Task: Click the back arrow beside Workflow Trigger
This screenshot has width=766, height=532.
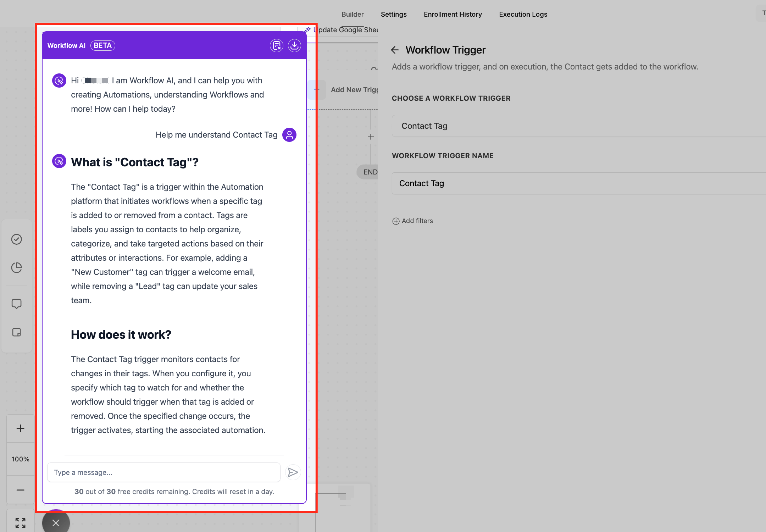Action: click(x=395, y=50)
